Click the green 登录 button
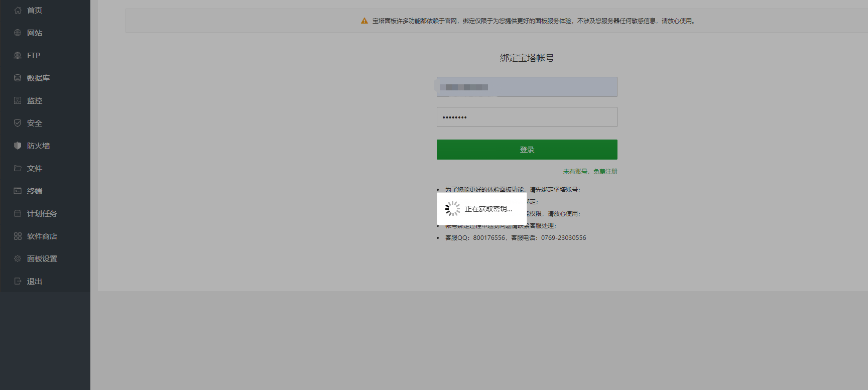 [527, 150]
